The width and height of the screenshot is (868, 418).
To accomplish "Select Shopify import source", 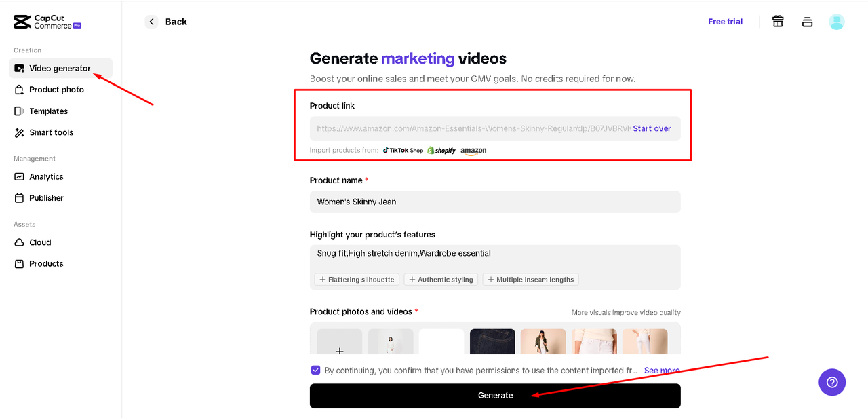I will click(441, 151).
